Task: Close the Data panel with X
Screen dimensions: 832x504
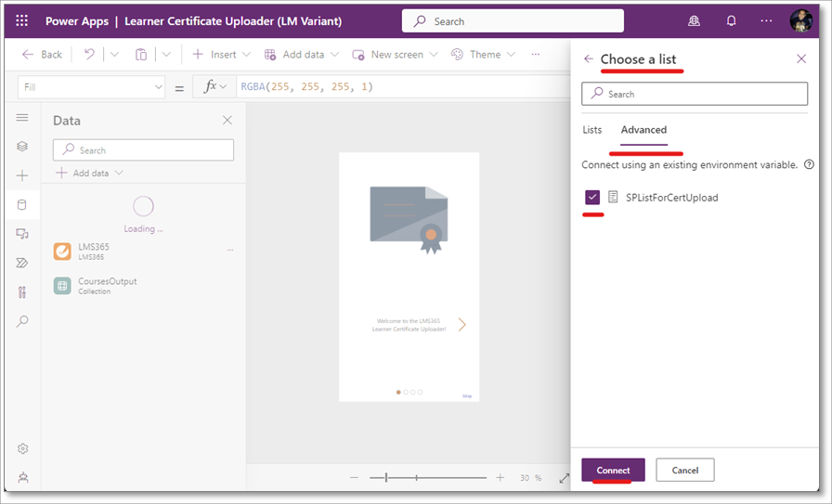Action: (227, 120)
